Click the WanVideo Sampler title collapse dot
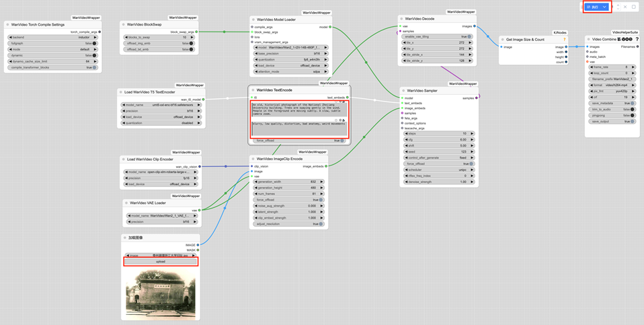This screenshot has width=644, height=325. 404,91
